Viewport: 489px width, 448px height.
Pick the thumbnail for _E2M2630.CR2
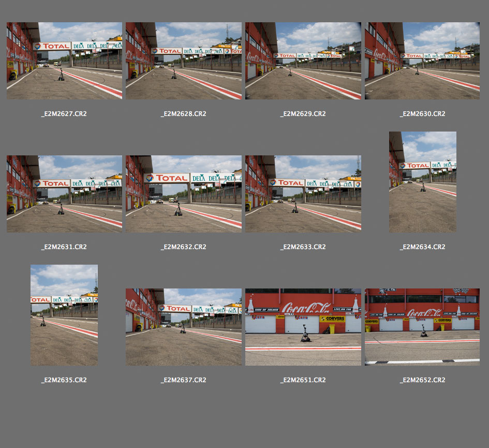coord(422,61)
